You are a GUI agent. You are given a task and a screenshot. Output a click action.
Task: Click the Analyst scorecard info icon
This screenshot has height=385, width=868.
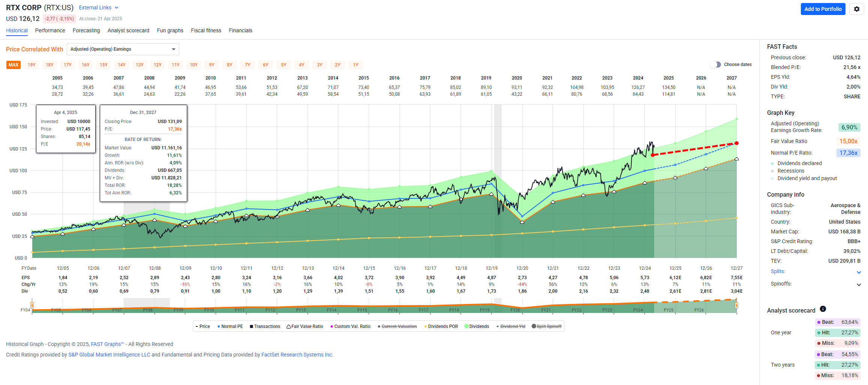(x=823, y=309)
